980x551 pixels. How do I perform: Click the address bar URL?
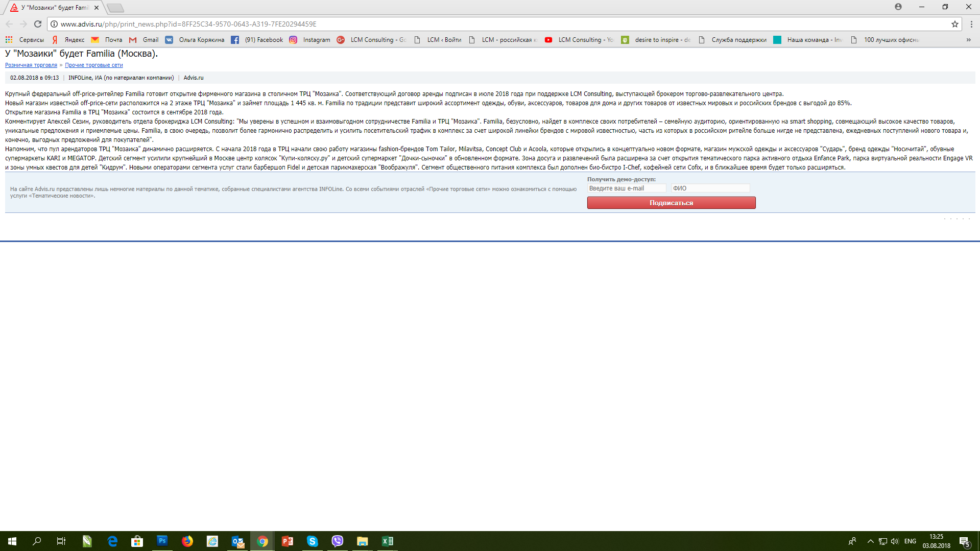coord(188,24)
